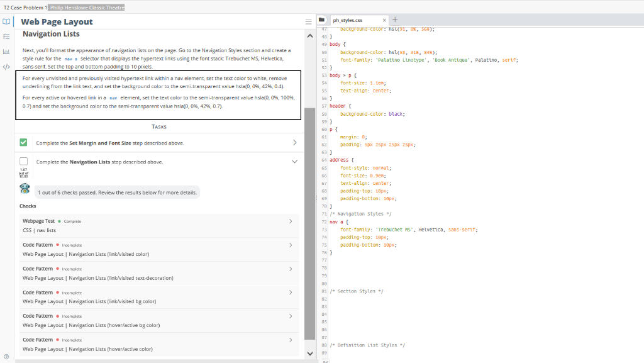Expand the Webpage Test nav lists check

point(291,221)
